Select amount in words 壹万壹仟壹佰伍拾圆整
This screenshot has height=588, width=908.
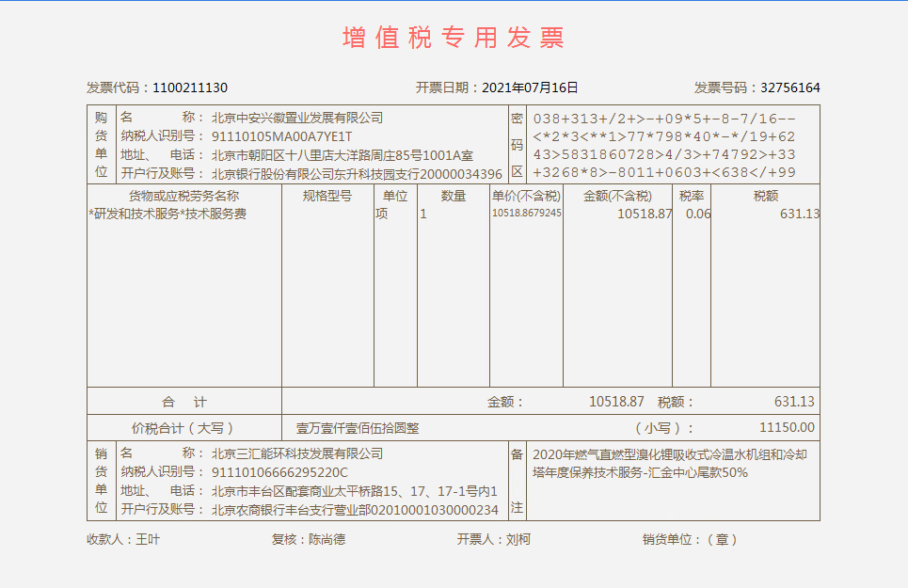pyautogui.click(x=358, y=428)
